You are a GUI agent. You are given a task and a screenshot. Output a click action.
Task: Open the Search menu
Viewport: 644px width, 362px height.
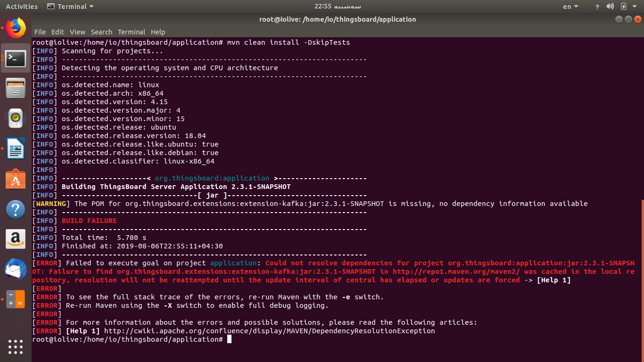pyautogui.click(x=101, y=32)
